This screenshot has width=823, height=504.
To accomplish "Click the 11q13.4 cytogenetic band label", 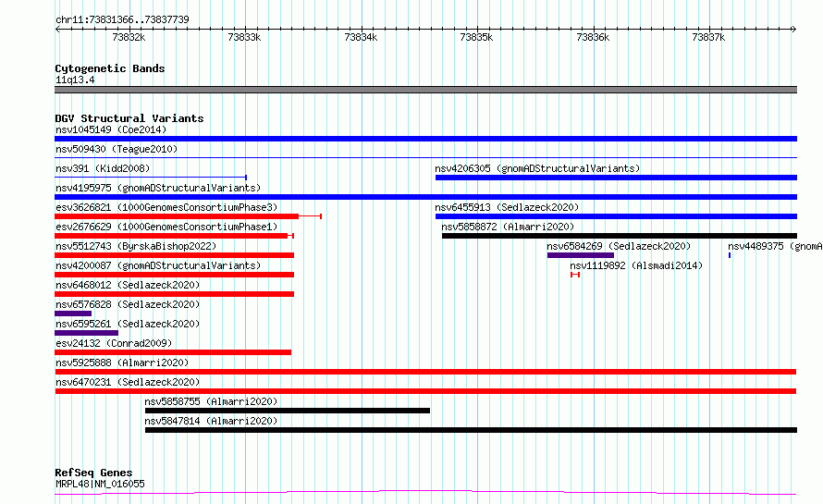I will [x=75, y=80].
